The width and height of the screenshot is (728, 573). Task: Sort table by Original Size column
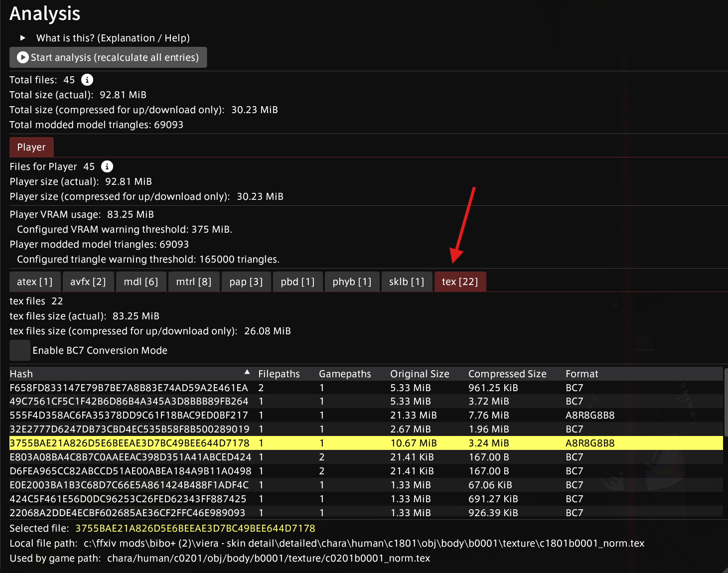click(420, 374)
